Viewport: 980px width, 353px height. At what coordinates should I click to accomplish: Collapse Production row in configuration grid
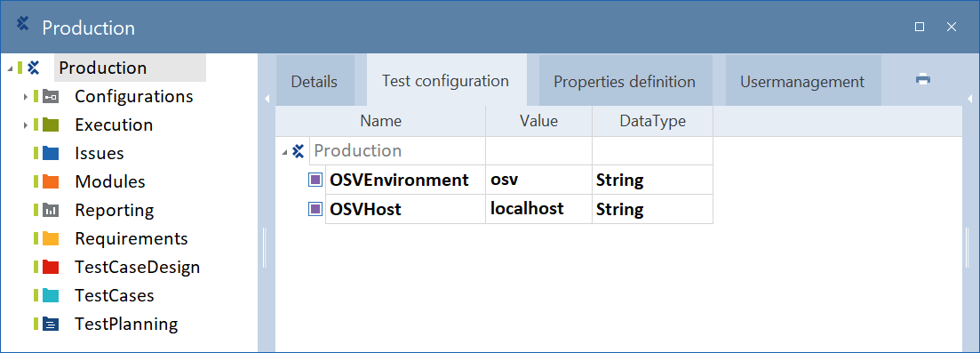tap(285, 151)
